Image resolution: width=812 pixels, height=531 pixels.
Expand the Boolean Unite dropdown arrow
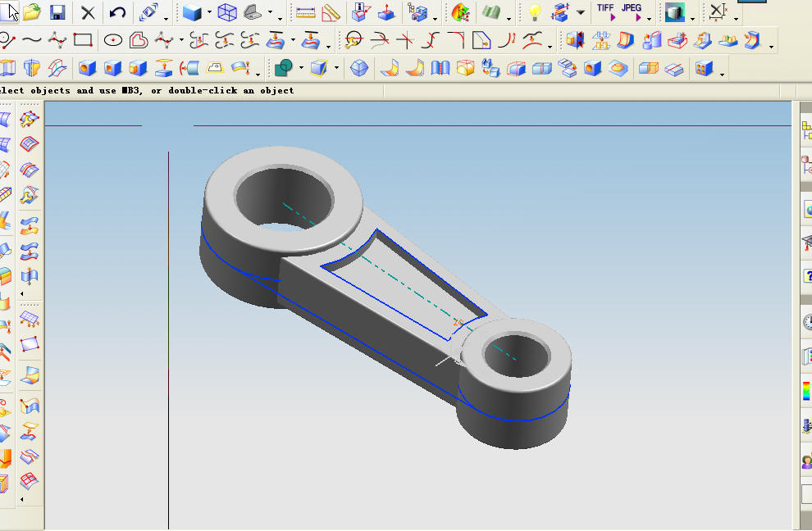[301, 68]
